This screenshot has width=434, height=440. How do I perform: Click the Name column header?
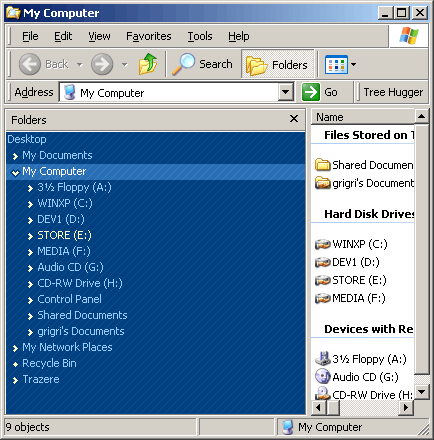click(363, 117)
